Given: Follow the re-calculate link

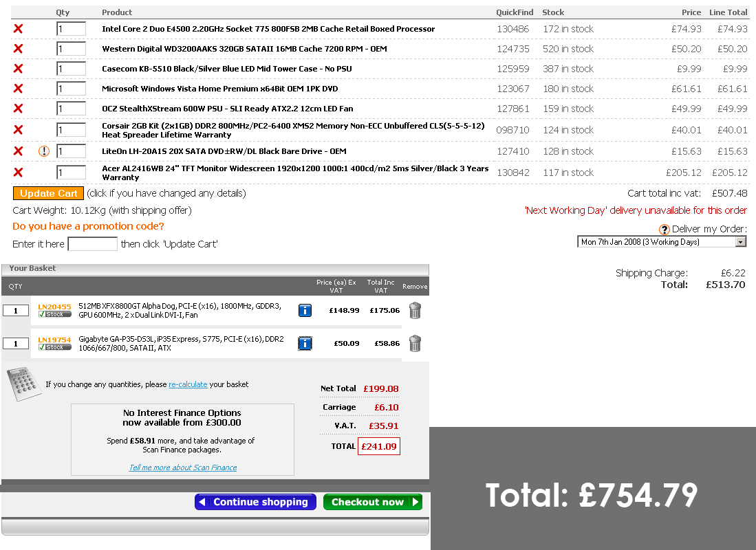Looking at the screenshot, I should click(x=188, y=384).
